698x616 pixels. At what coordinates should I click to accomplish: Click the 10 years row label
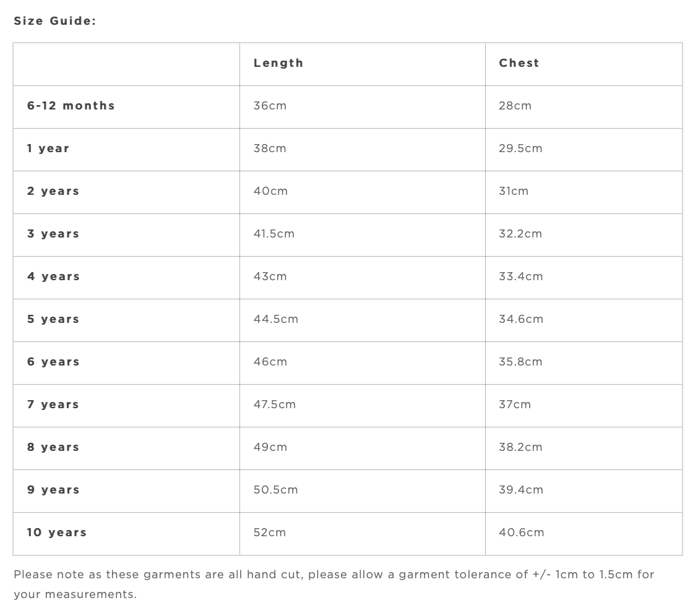pyautogui.click(x=57, y=533)
